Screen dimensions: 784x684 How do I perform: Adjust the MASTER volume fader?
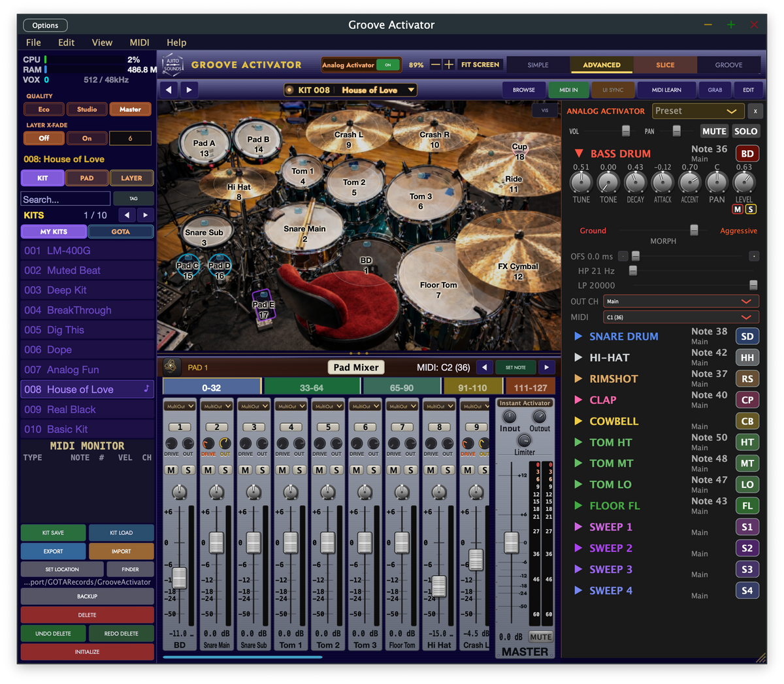click(x=511, y=542)
